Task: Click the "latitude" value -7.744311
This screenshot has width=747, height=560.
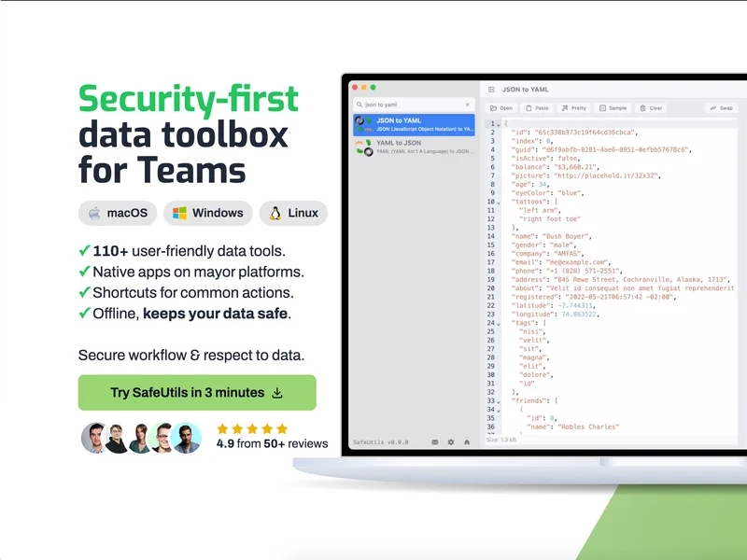Action: pyautogui.click(x=576, y=305)
